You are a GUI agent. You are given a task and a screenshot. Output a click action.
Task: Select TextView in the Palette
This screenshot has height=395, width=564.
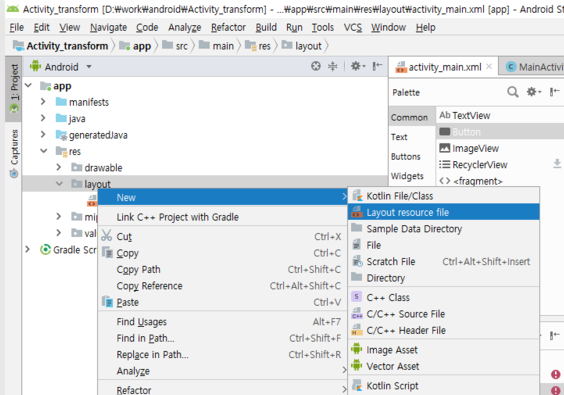(500, 115)
